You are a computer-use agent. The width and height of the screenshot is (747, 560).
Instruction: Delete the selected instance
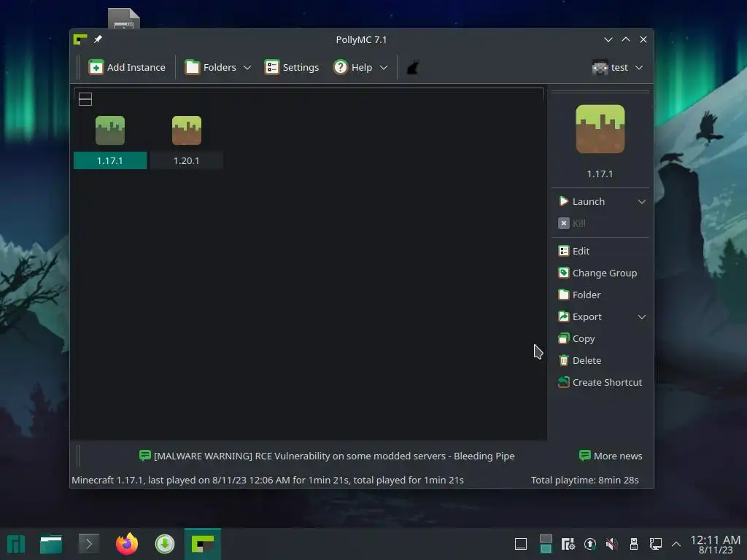(x=580, y=360)
